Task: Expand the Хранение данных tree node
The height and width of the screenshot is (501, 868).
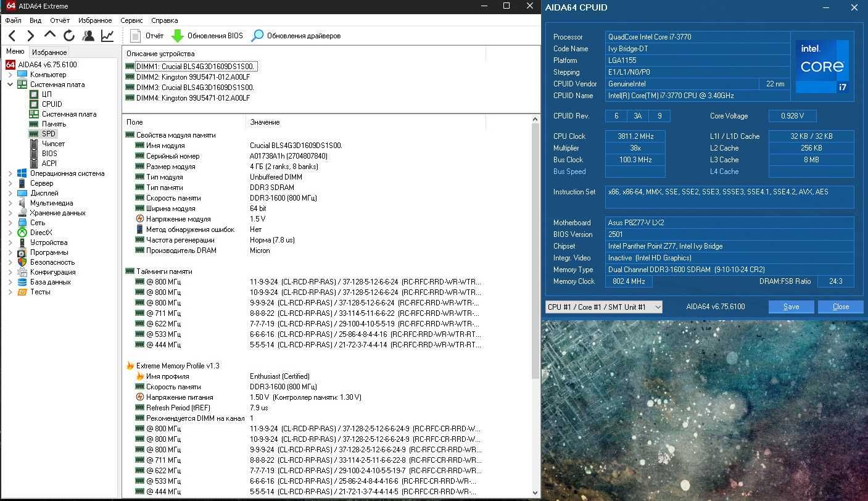Action: click(10, 213)
